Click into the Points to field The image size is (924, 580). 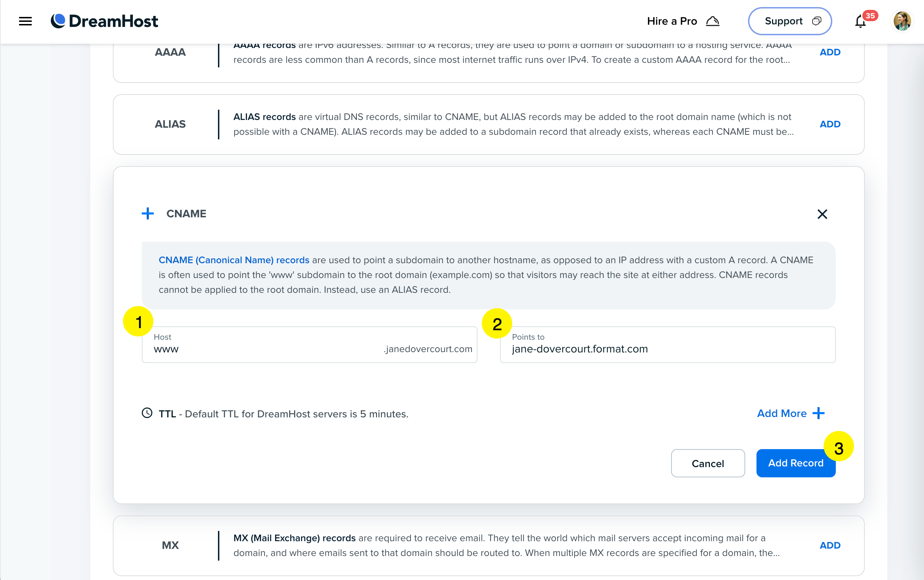click(x=667, y=349)
